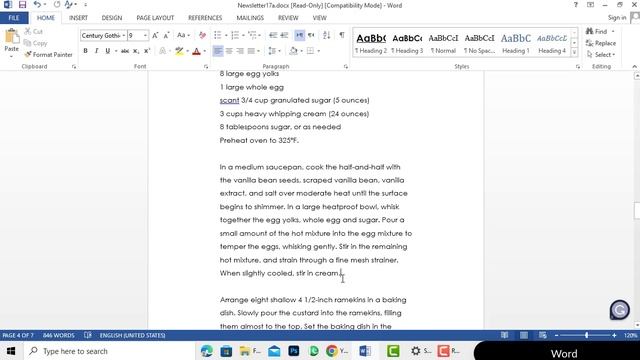Expand the Styles gallery more arrow

pos(574,52)
